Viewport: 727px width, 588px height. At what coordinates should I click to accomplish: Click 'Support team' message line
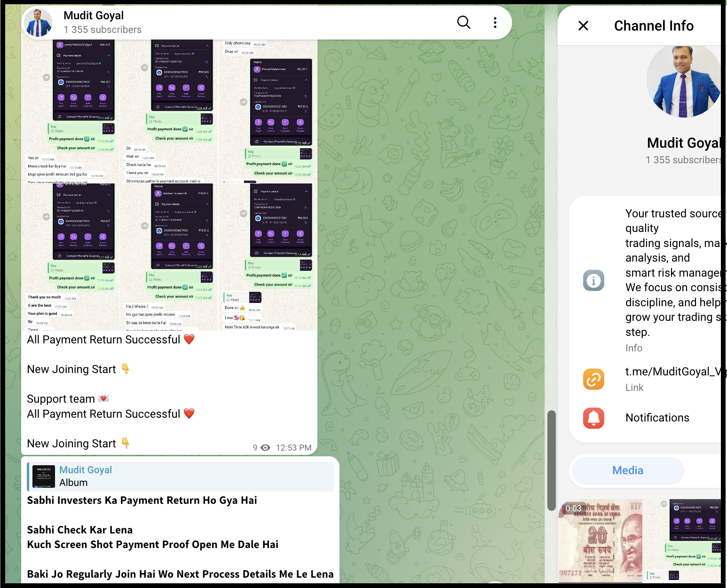coord(68,399)
